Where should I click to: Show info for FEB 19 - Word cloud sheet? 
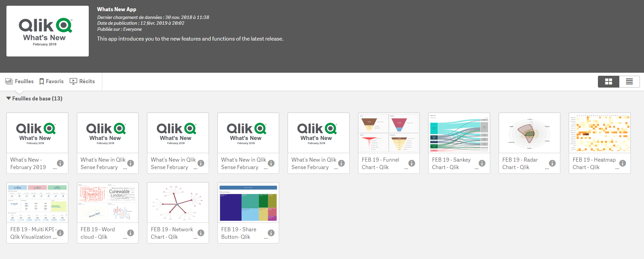[x=130, y=233]
